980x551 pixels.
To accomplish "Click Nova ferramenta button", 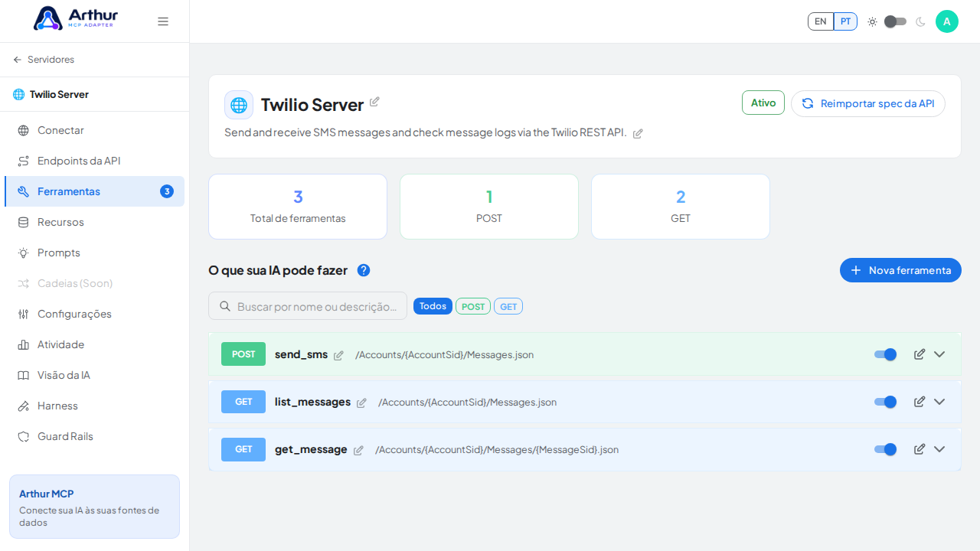I will click(900, 270).
